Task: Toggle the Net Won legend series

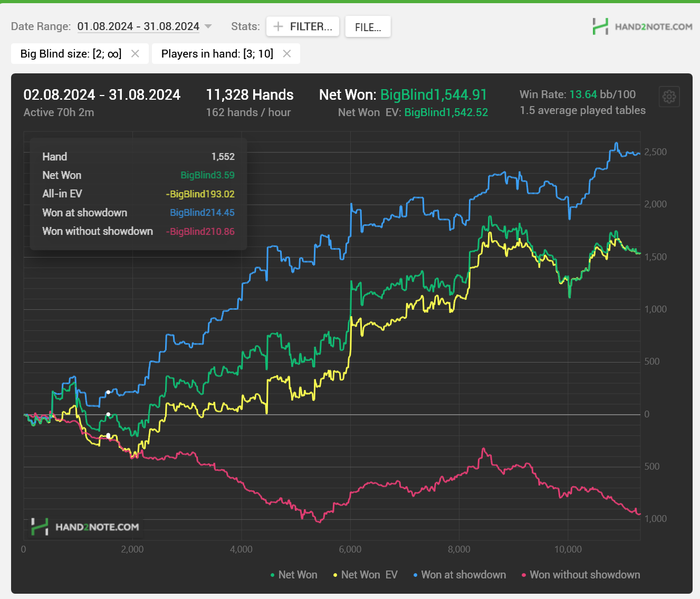Action: click(x=294, y=575)
